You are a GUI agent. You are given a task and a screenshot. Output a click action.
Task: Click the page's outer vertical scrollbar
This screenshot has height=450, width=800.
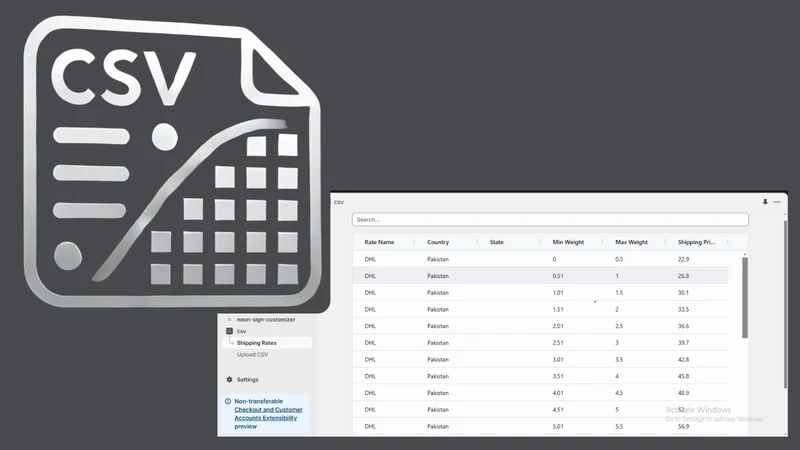coord(785,304)
